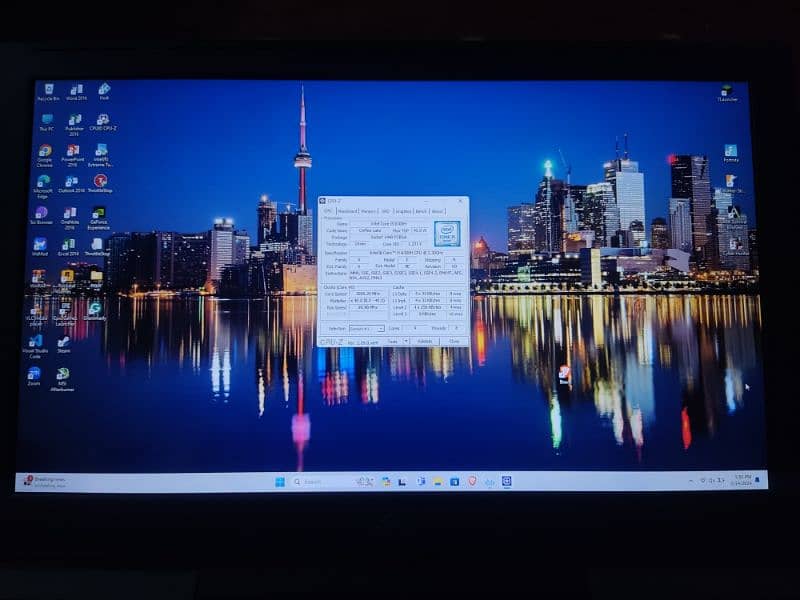Open the Google Chrome desktop shortcut

[44, 152]
